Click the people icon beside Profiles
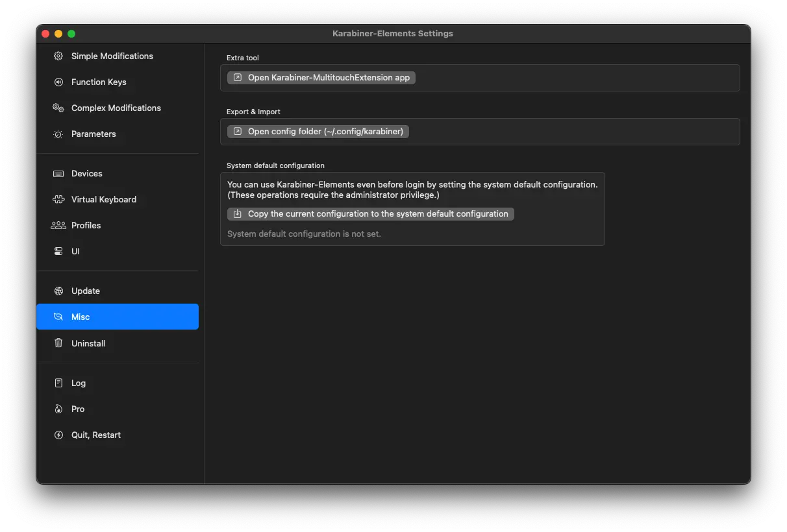Viewport: 787px width, 532px height. 58,225
